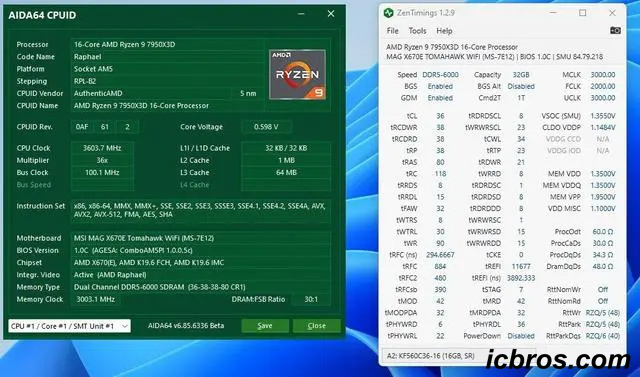This screenshot has height=377, width=640.
Task: Click the ZenTimings screenshot camera icon
Action: (x=615, y=31)
